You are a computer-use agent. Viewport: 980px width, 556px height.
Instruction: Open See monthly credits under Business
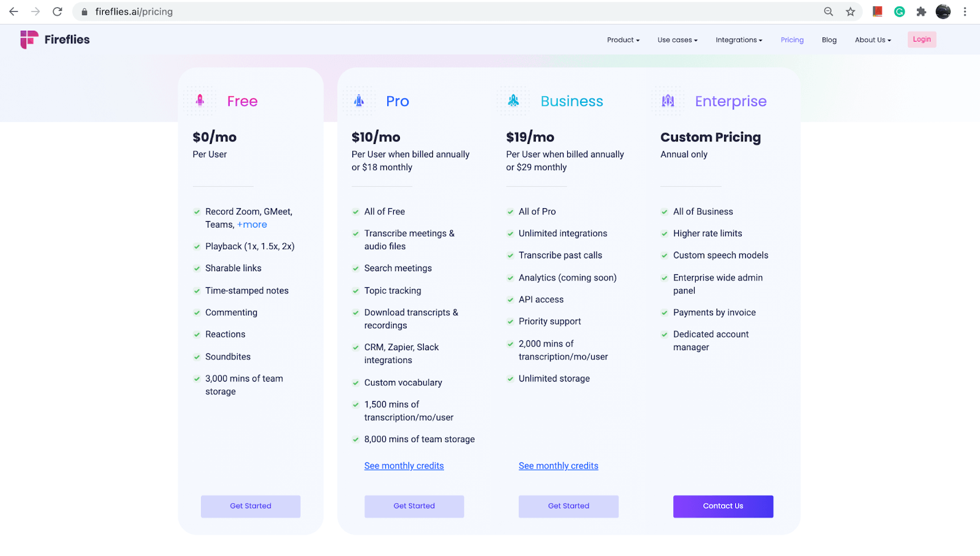pos(558,465)
